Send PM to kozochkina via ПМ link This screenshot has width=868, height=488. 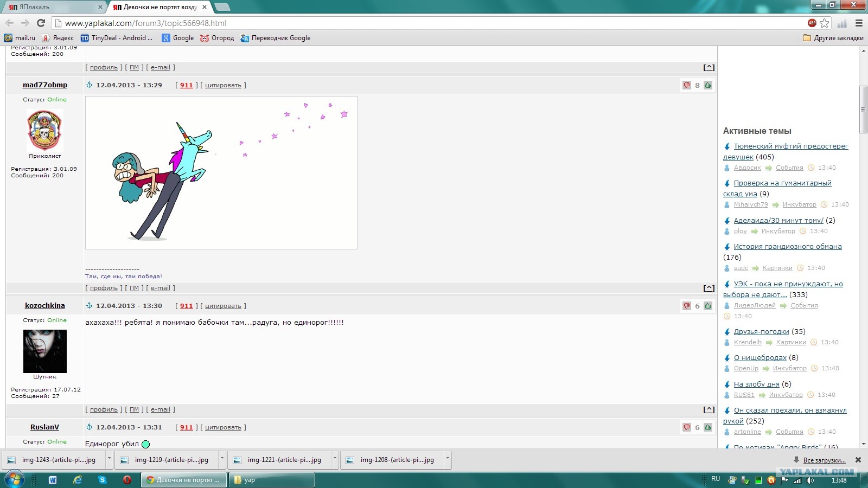pyautogui.click(x=134, y=409)
